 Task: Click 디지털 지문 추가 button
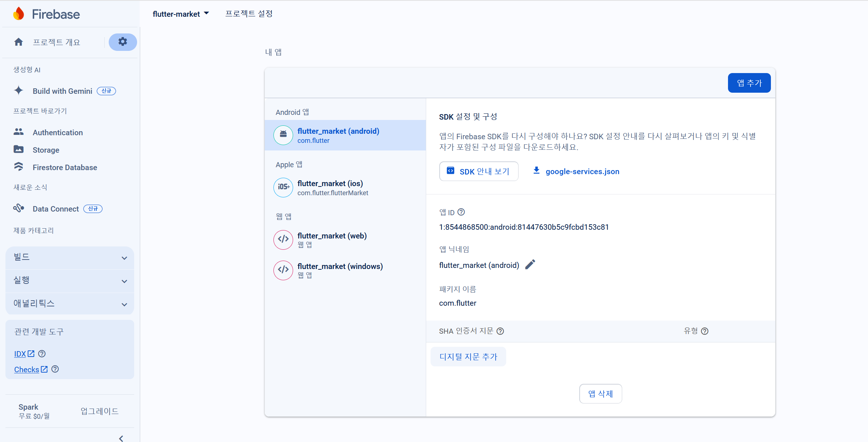[x=468, y=357]
